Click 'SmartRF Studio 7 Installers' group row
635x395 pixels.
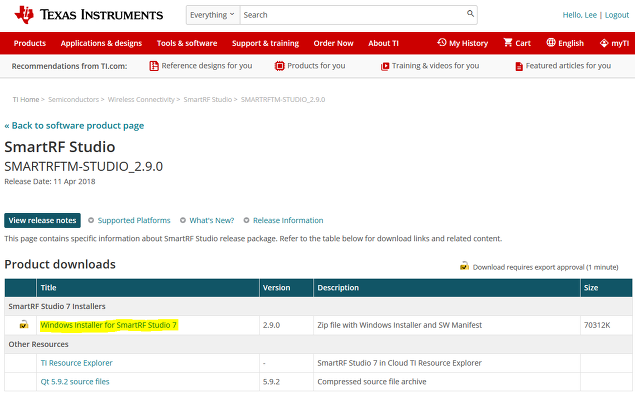pos(318,306)
